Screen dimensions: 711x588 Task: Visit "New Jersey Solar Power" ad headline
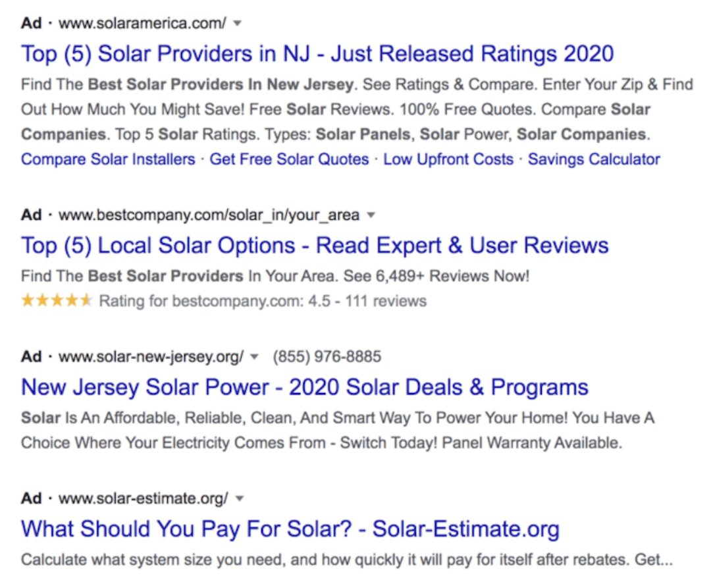305,387
